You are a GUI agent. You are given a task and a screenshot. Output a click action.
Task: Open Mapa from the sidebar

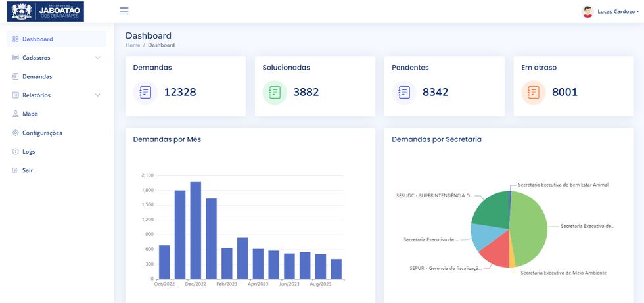(57, 114)
